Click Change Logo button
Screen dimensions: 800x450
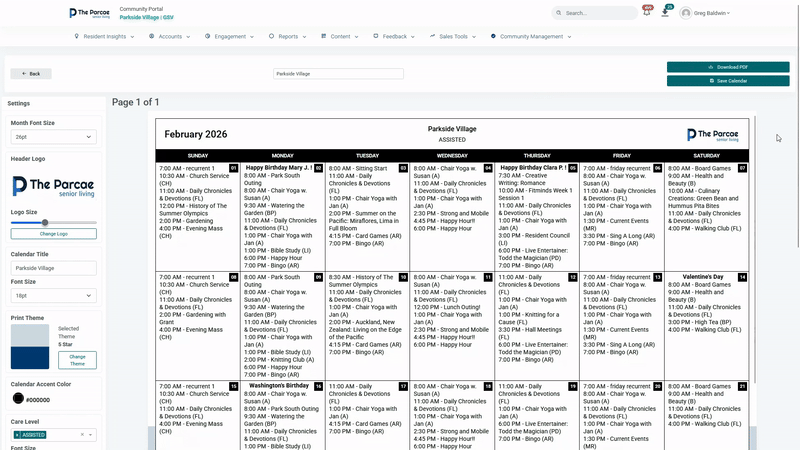[x=54, y=234]
